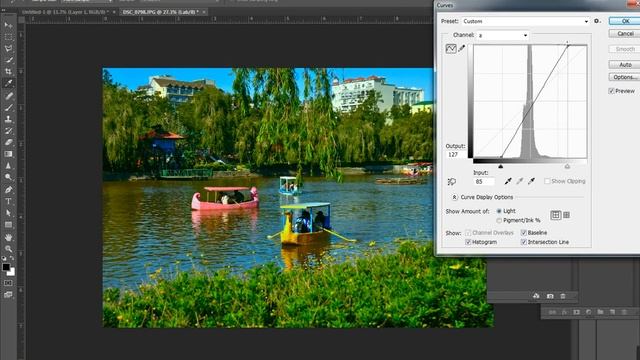Viewport: 640px width, 360px height.
Task: Click Cancel in the Curves dialog
Action: point(625,33)
